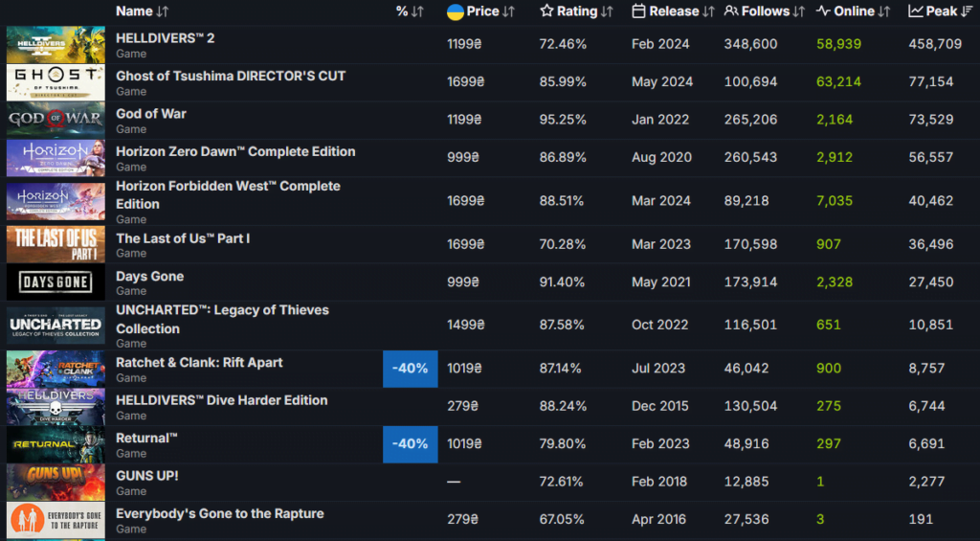Click the people icon beside Follows

[x=731, y=11]
